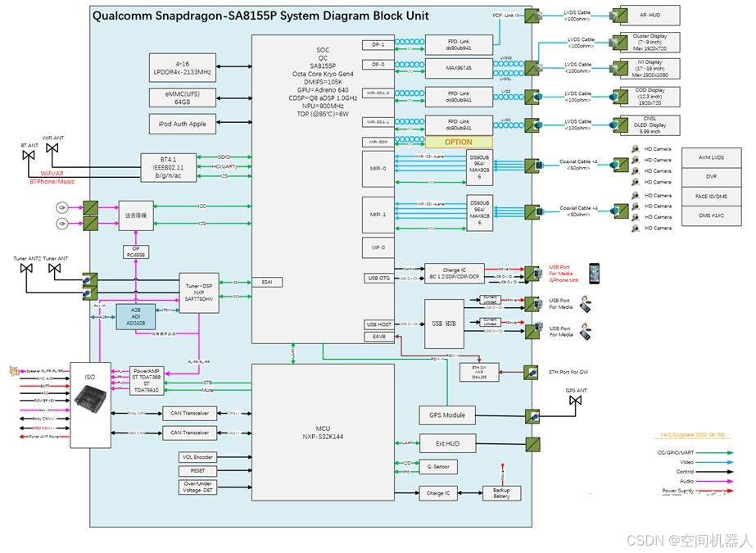The image size is (756, 553).
Task: Click the Backup Battery block
Action: (x=503, y=492)
